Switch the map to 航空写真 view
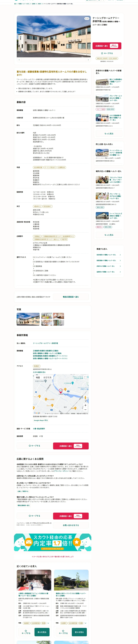The height and width of the screenshot is (644, 138). [48, 377]
